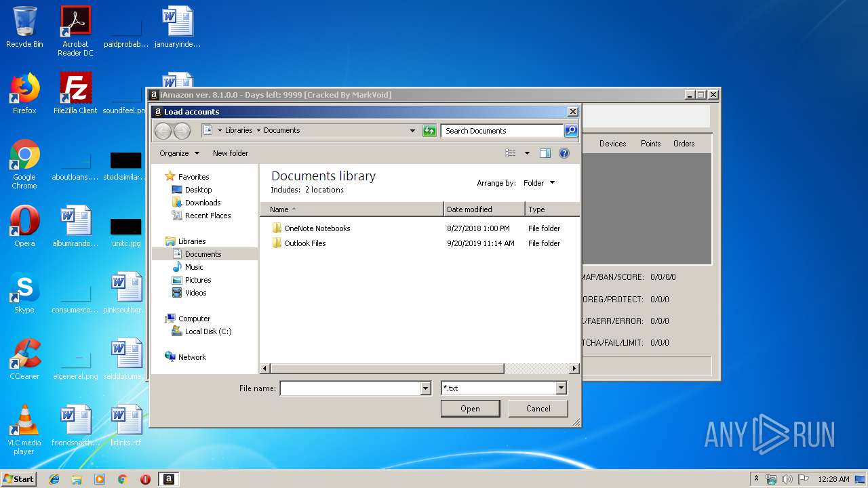The image size is (868, 488).
Task: Switch to Devices tab in iAmazon window
Action: click(x=612, y=144)
